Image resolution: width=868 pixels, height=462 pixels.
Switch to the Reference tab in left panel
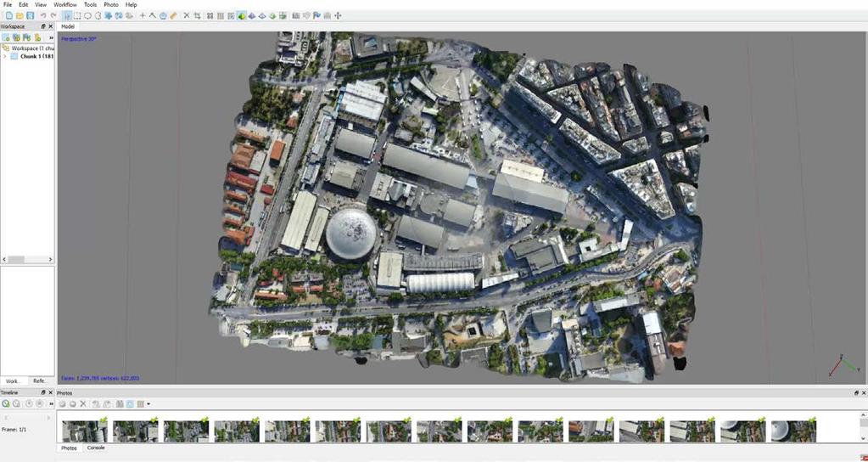(40, 381)
